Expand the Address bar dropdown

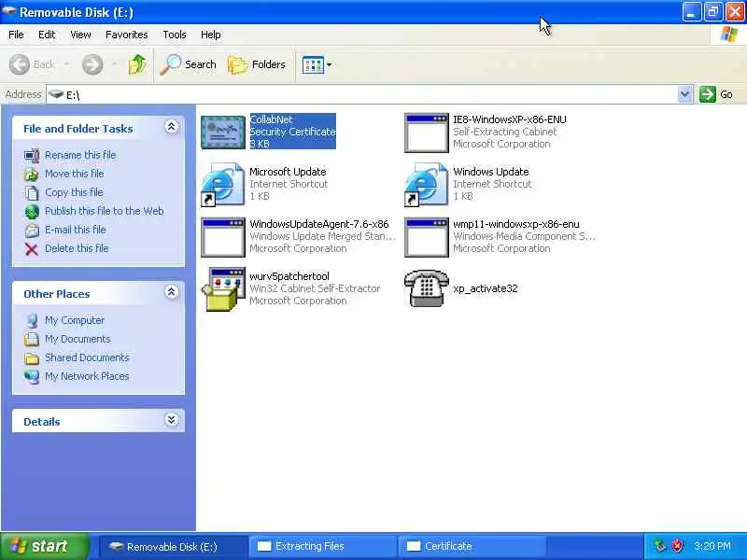point(684,94)
